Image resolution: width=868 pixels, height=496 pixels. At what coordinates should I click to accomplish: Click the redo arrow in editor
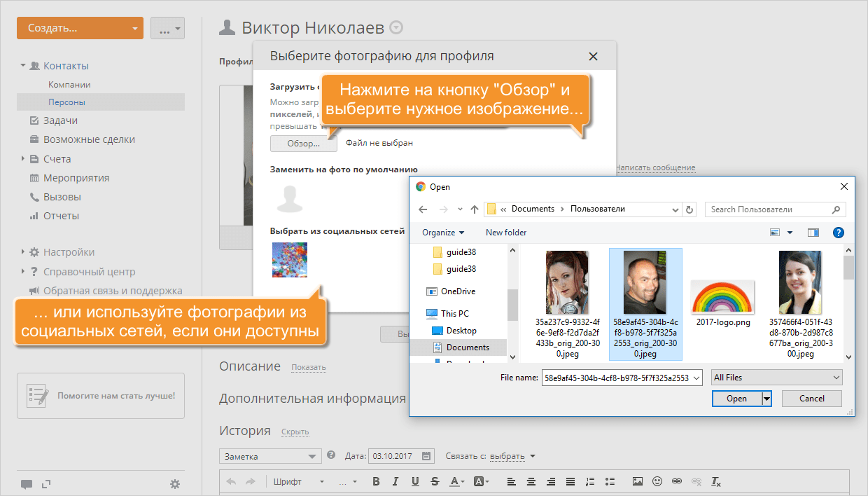click(x=251, y=482)
